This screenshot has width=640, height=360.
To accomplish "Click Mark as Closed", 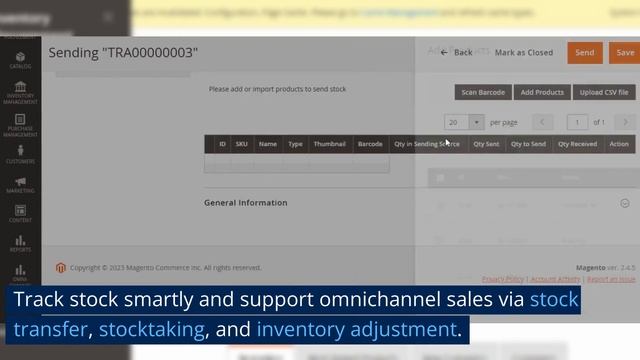I will pyautogui.click(x=524, y=52).
